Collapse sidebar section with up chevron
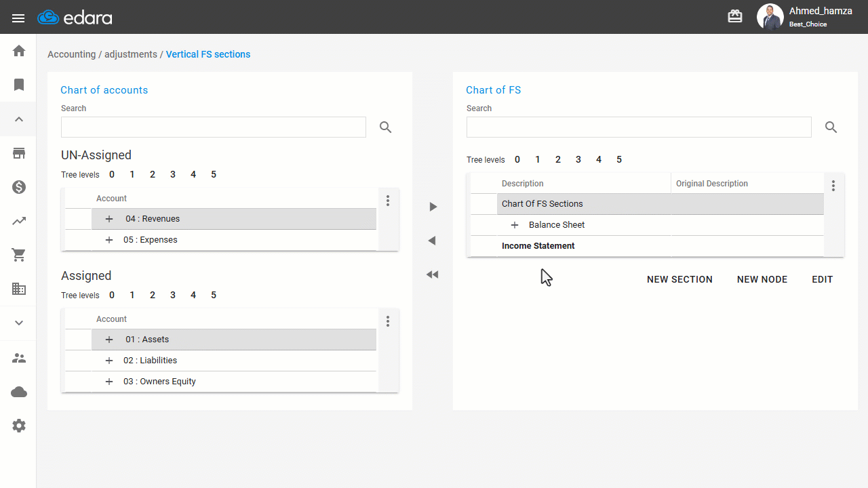868x488 pixels. tap(19, 119)
